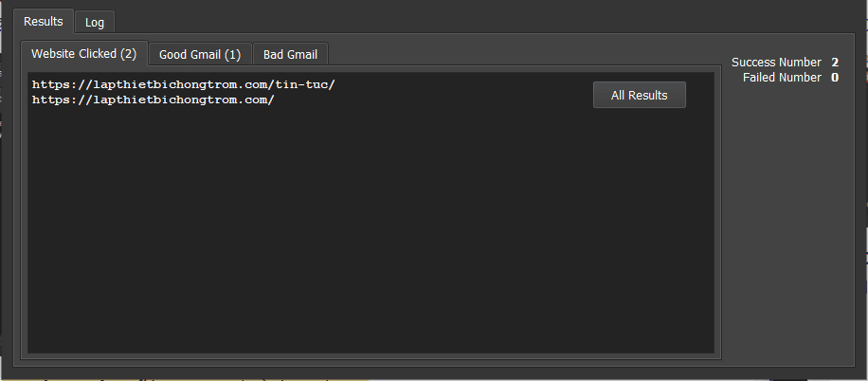
Task: Select the Website Clicked (2) tab
Action: click(84, 53)
